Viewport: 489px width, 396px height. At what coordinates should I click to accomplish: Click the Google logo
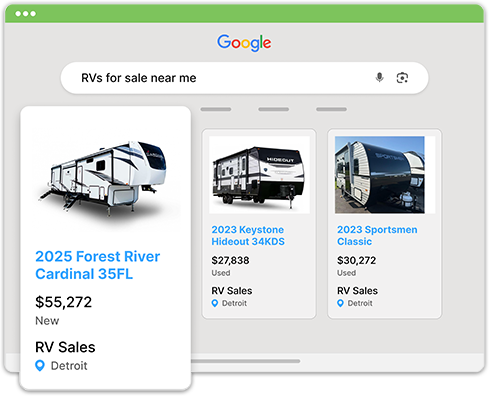(x=244, y=43)
